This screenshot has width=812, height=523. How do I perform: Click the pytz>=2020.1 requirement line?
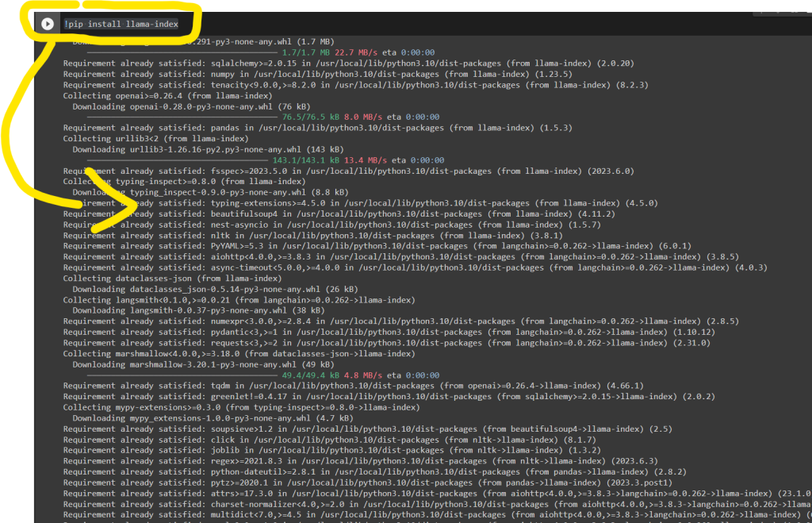click(x=368, y=483)
